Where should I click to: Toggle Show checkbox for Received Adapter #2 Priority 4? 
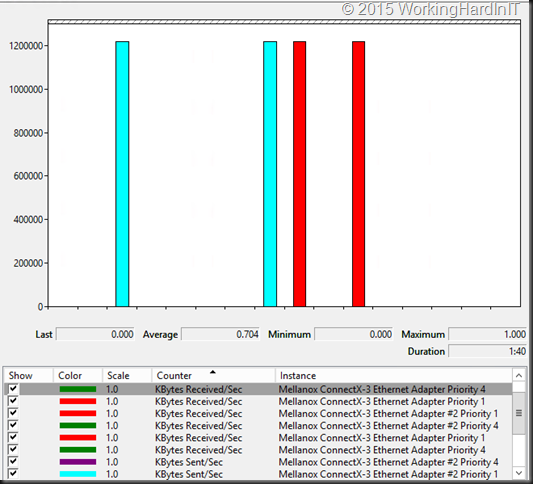click(x=13, y=425)
